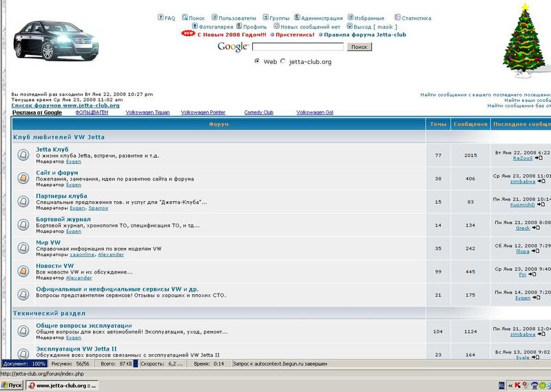Open the ФОЛЬЦВАГЕН ad link
The height and width of the screenshot is (392, 551).
[x=92, y=112]
